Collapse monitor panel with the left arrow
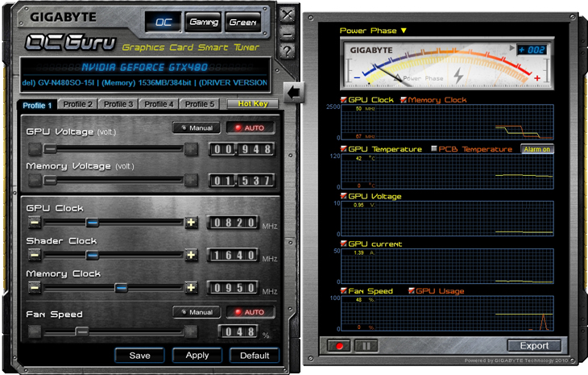The width and height of the screenshot is (588, 375). pyautogui.click(x=295, y=91)
